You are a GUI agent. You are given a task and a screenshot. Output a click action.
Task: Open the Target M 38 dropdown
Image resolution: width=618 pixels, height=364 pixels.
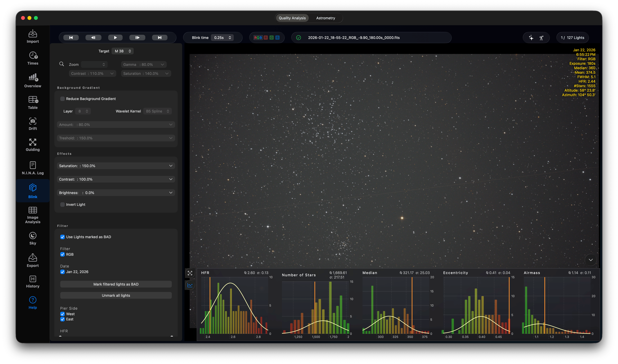pyautogui.click(x=123, y=51)
